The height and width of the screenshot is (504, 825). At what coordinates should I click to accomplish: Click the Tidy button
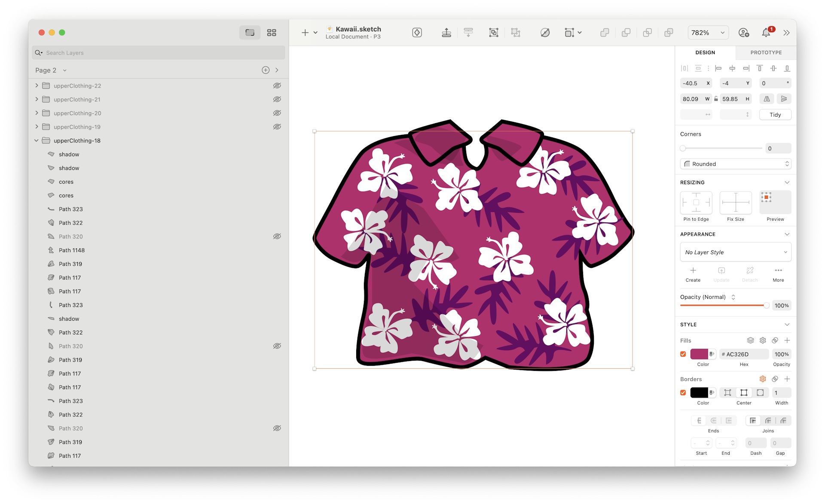[775, 114]
